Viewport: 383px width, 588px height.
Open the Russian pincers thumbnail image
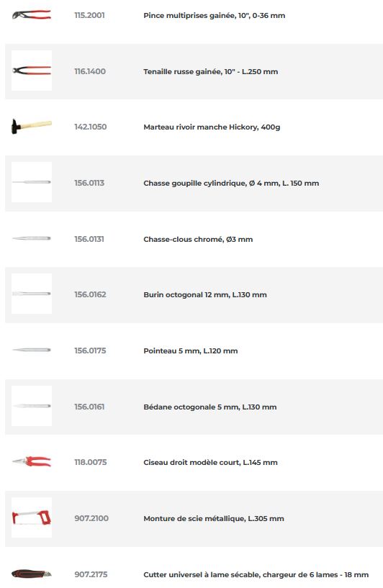click(32, 71)
